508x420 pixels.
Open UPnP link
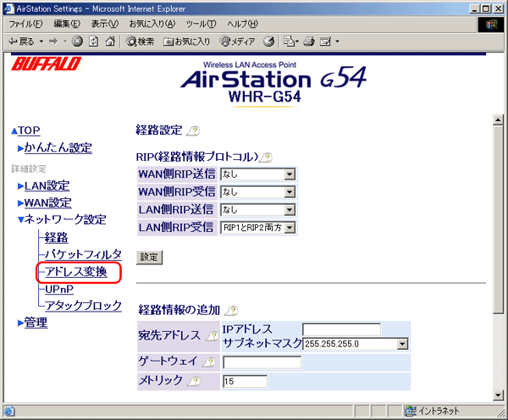click(59, 289)
